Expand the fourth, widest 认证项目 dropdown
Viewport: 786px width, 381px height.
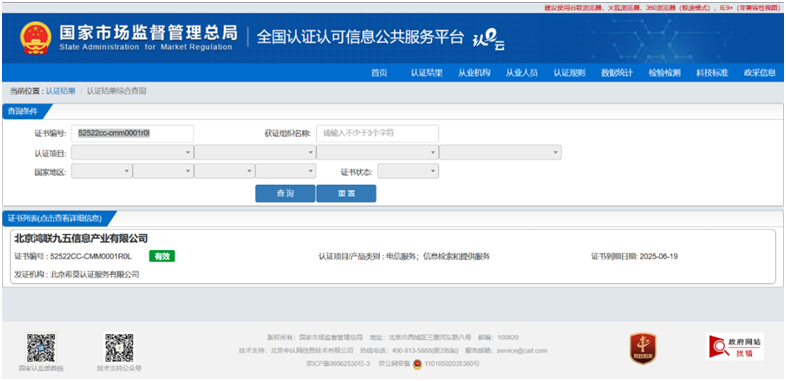pyautogui.click(x=500, y=152)
